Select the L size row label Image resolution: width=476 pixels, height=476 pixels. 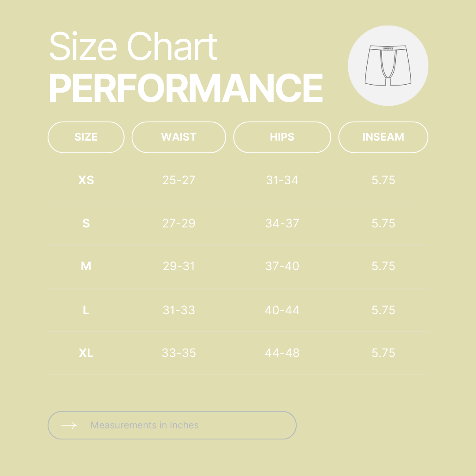tap(86, 310)
